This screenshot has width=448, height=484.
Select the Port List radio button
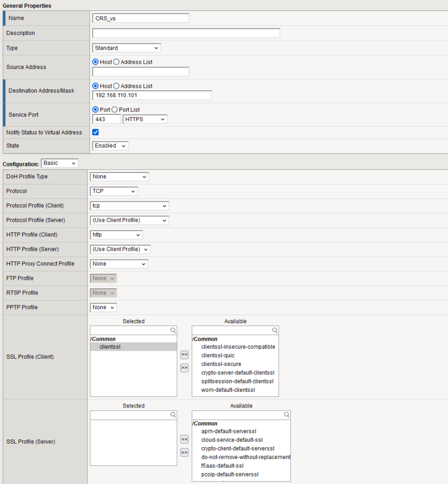click(114, 109)
